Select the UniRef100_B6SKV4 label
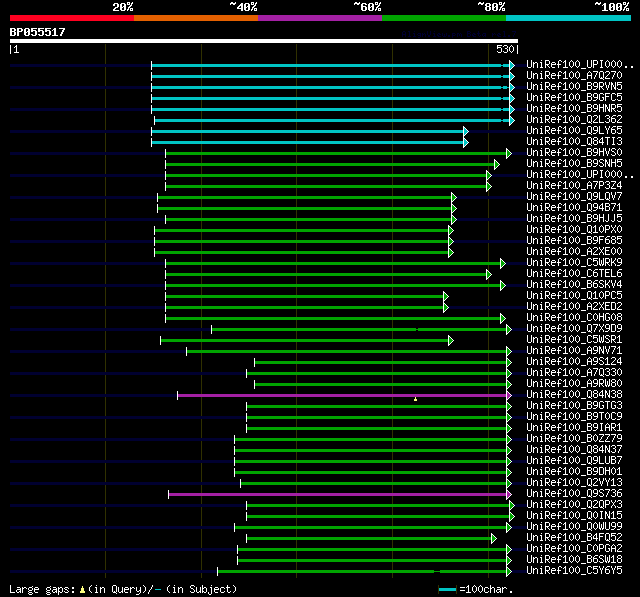This screenshot has width=640, height=597. point(574,285)
